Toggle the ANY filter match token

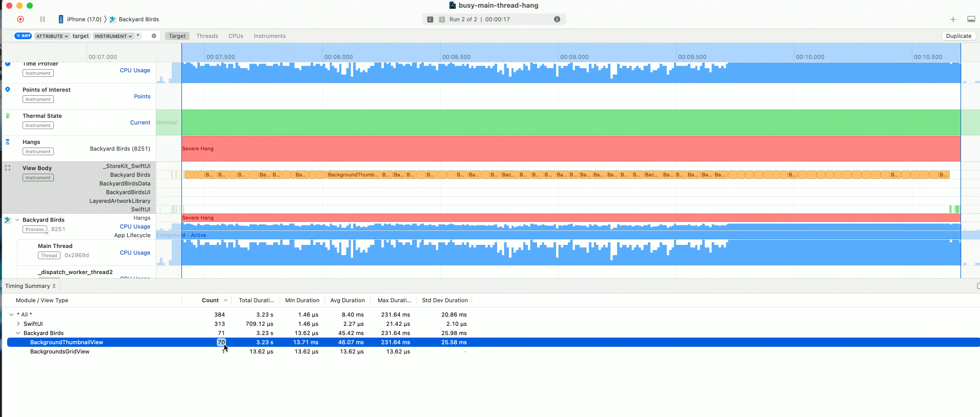24,36
